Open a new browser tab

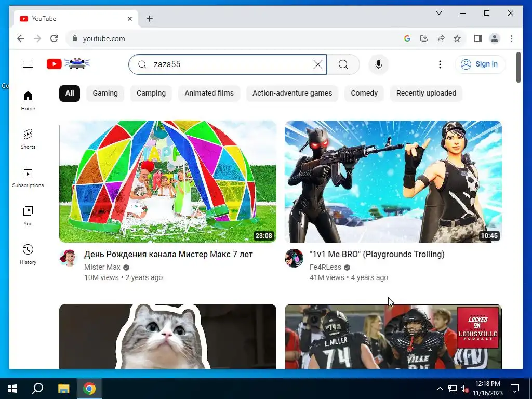(x=150, y=19)
